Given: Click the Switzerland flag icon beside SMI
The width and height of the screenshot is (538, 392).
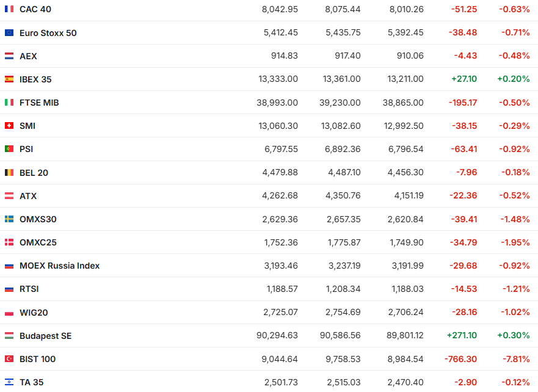Looking at the screenshot, I should coord(9,126).
